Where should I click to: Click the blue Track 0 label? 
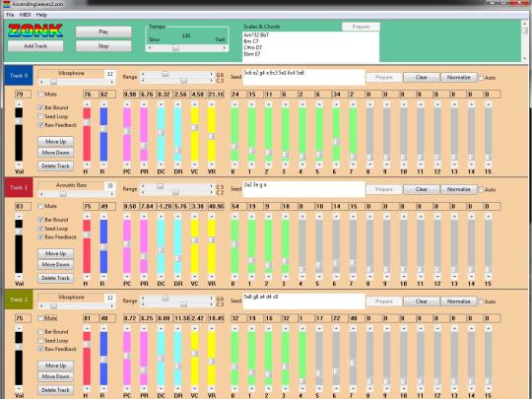(19, 75)
